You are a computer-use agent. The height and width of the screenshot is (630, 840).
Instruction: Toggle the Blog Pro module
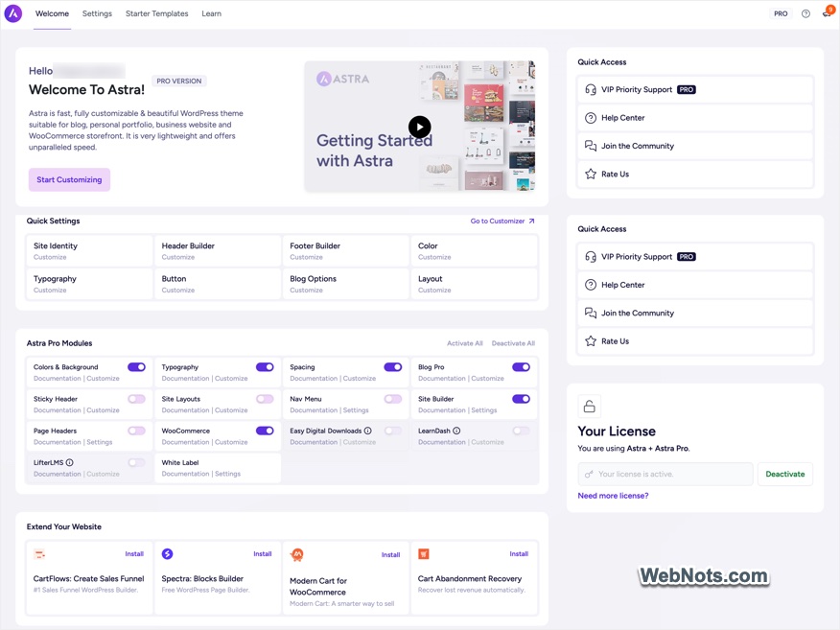(522, 367)
